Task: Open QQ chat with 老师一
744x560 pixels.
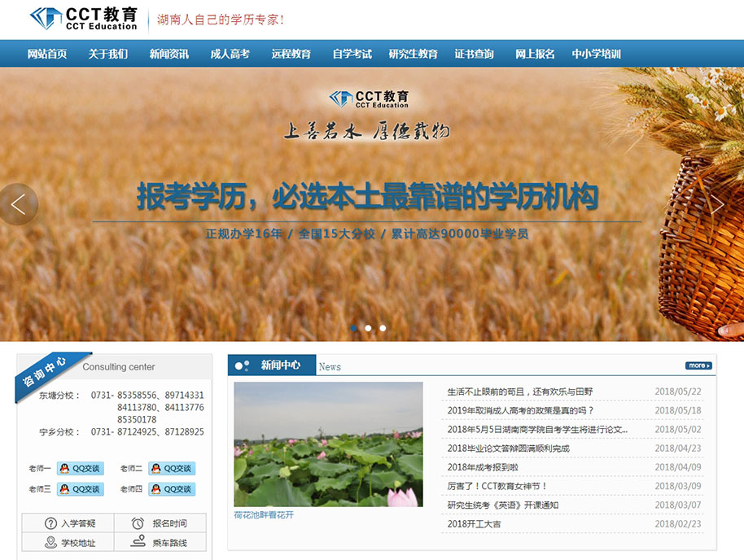Action: coord(80,470)
